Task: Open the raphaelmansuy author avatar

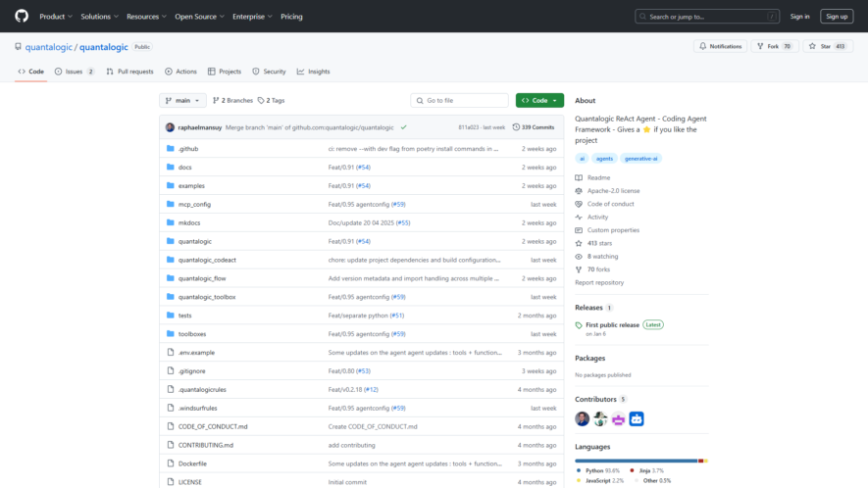Action: tap(170, 127)
